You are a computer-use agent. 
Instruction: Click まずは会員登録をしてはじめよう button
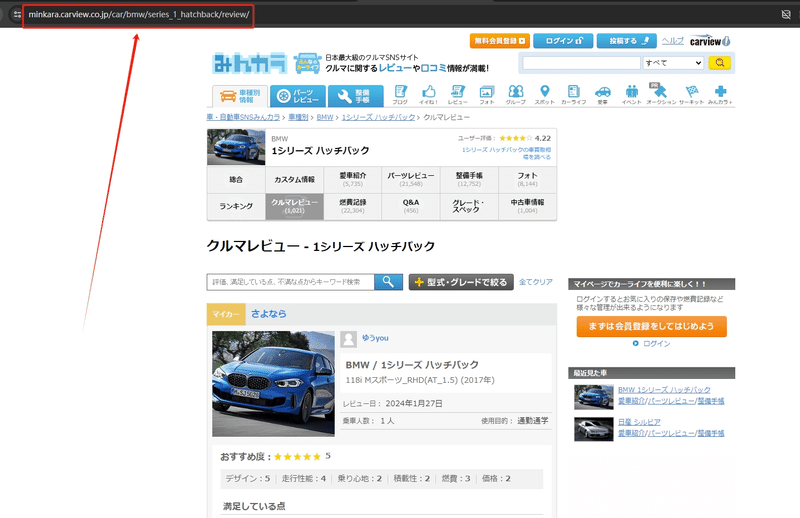coord(652,326)
